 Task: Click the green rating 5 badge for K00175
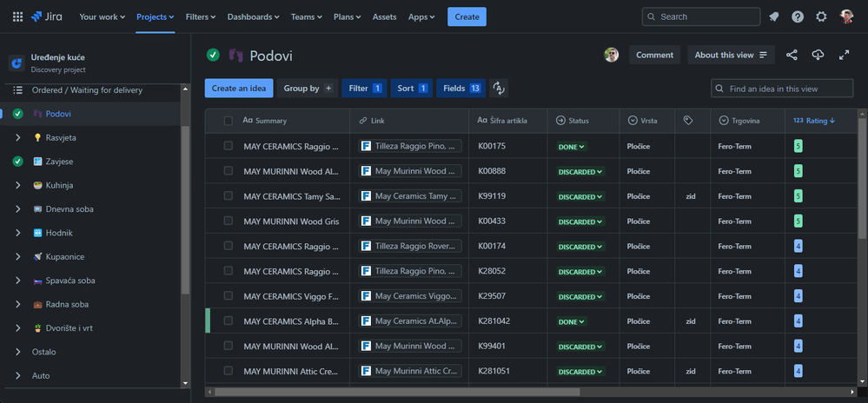coord(798,147)
